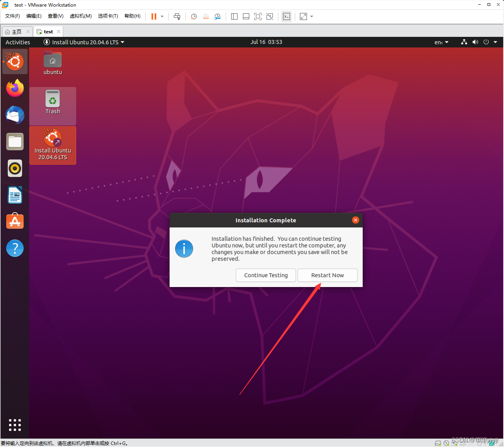This screenshot has height=447, width=504.
Task: Click the power icon in top bar
Action: [486, 42]
